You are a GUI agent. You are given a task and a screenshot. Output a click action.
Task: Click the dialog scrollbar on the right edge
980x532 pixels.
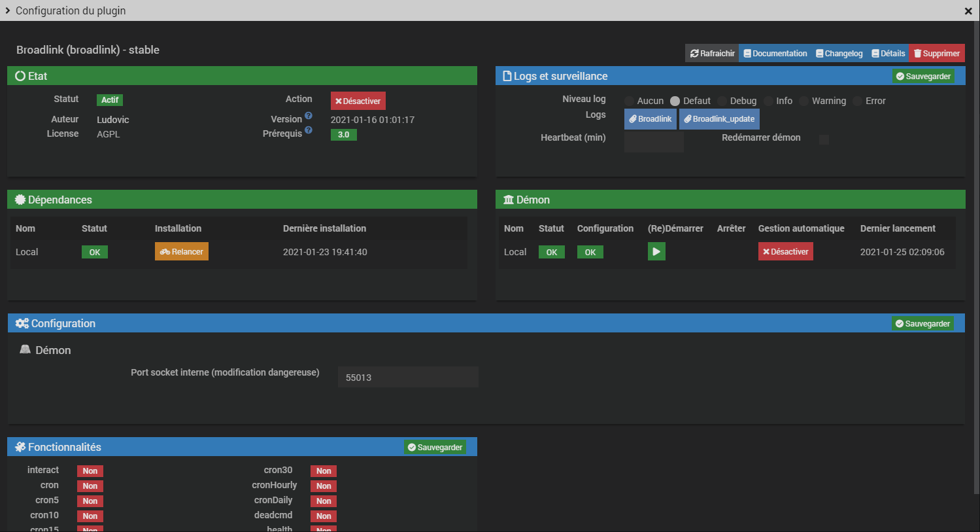click(977, 258)
